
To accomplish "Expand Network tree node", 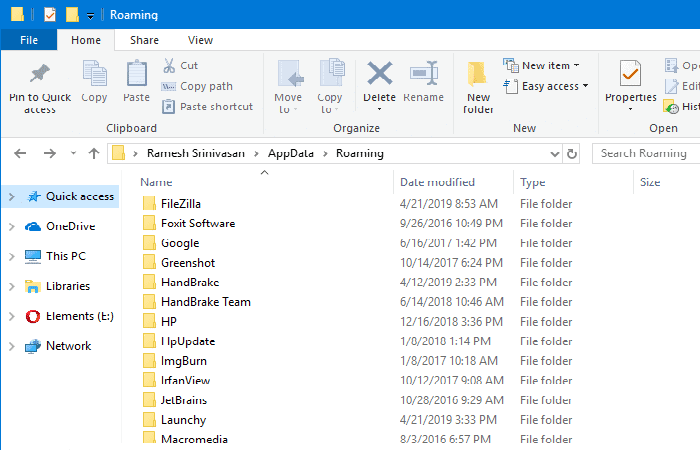I will 12,346.
